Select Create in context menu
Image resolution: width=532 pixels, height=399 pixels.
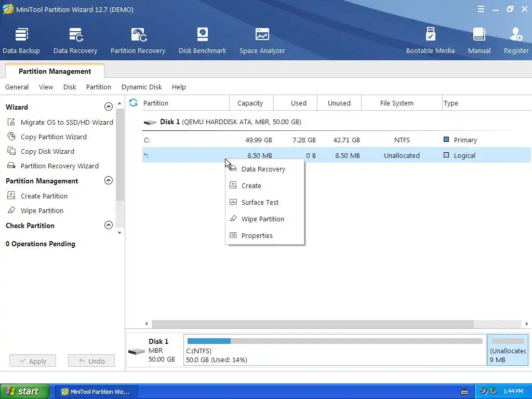(x=264, y=185)
